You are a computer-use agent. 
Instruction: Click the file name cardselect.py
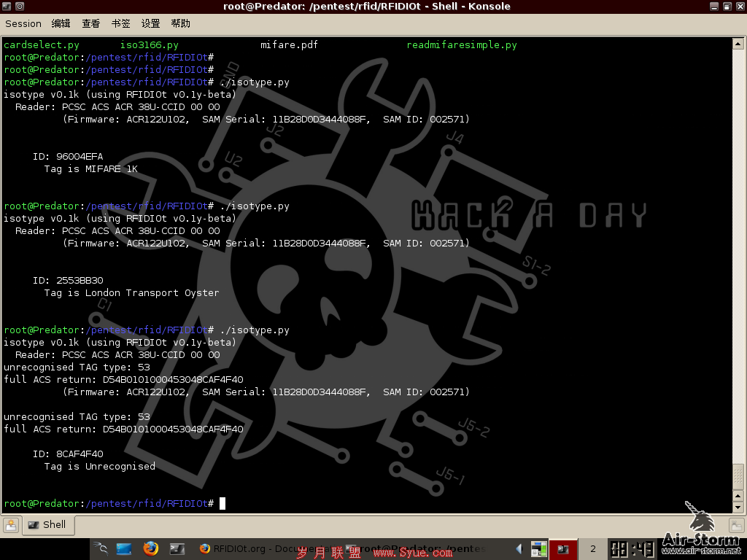tap(42, 44)
